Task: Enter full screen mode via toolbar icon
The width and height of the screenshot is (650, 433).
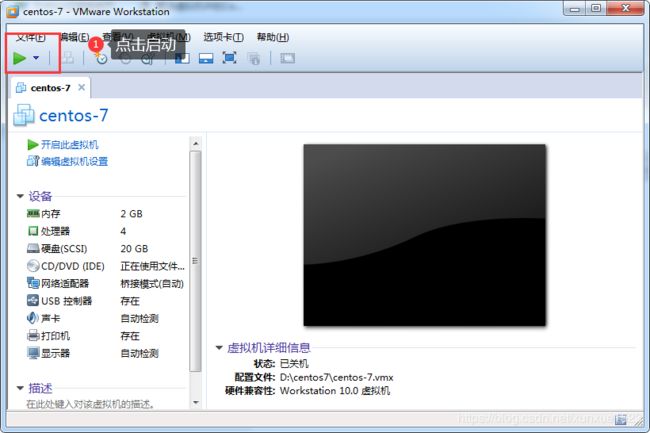Action: pyautogui.click(x=229, y=58)
